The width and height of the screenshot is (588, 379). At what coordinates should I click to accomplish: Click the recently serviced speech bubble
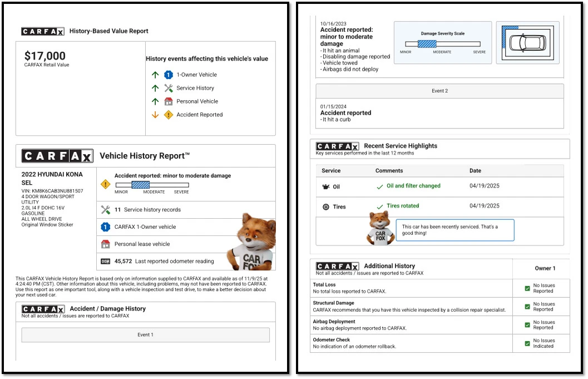(455, 230)
